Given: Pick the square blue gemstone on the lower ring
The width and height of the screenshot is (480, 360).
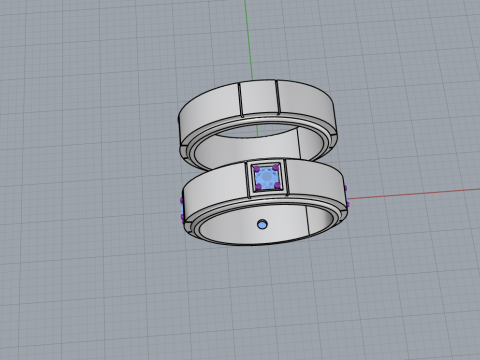Looking at the screenshot, I should pos(267,178).
